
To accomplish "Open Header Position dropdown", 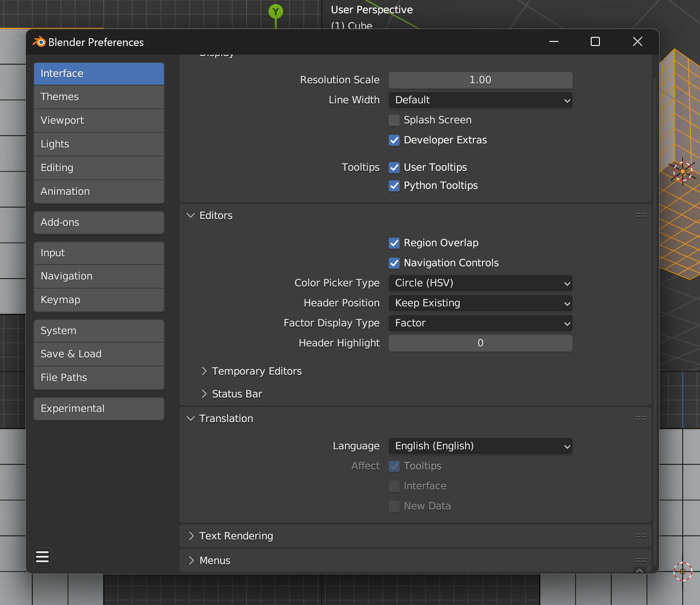I will (x=481, y=303).
